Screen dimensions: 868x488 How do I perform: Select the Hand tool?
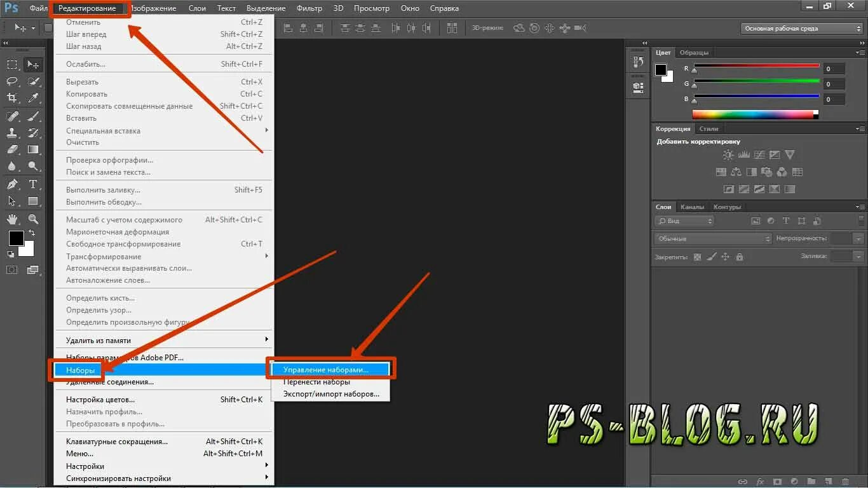tap(12, 219)
